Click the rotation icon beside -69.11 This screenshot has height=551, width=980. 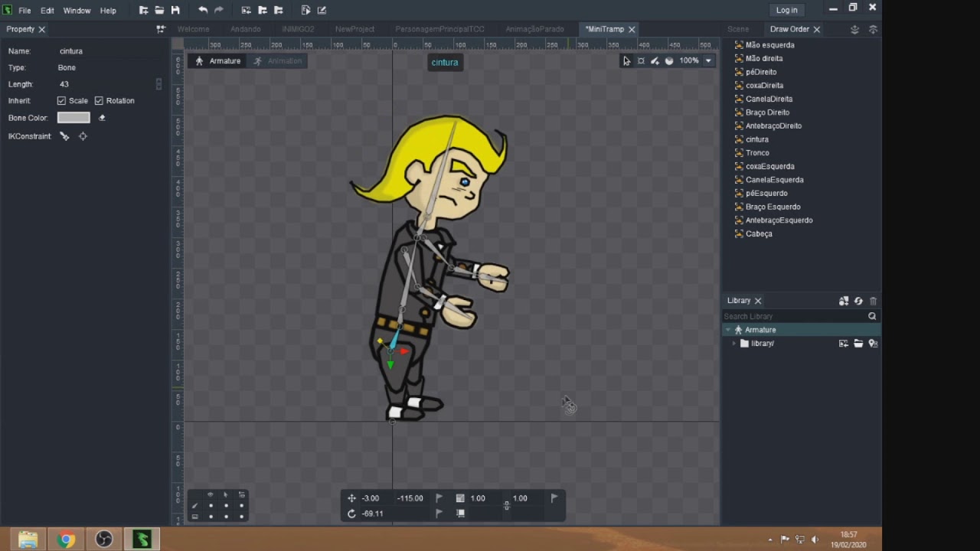click(351, 514)
